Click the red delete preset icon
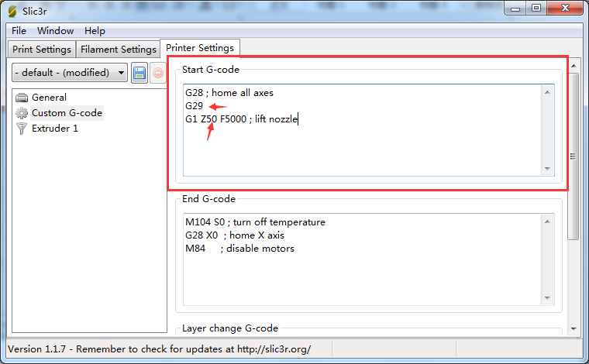 click(x=158, y=73)
